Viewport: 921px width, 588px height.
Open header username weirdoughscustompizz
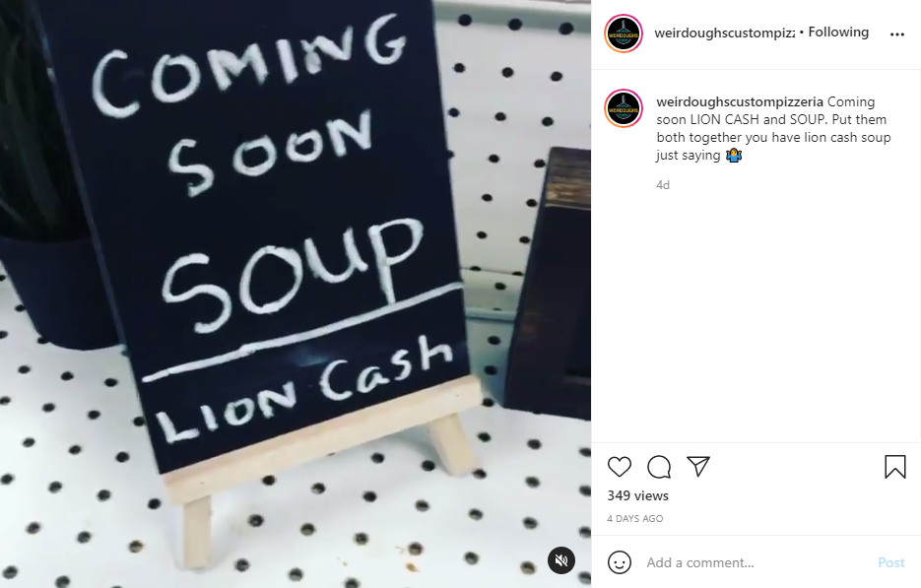(x=725, y=33)
